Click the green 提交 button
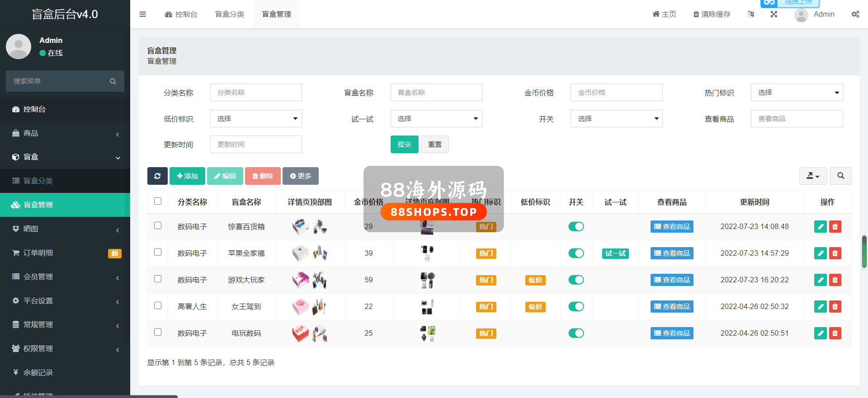The image size is (868, 398). pos(404,145)
